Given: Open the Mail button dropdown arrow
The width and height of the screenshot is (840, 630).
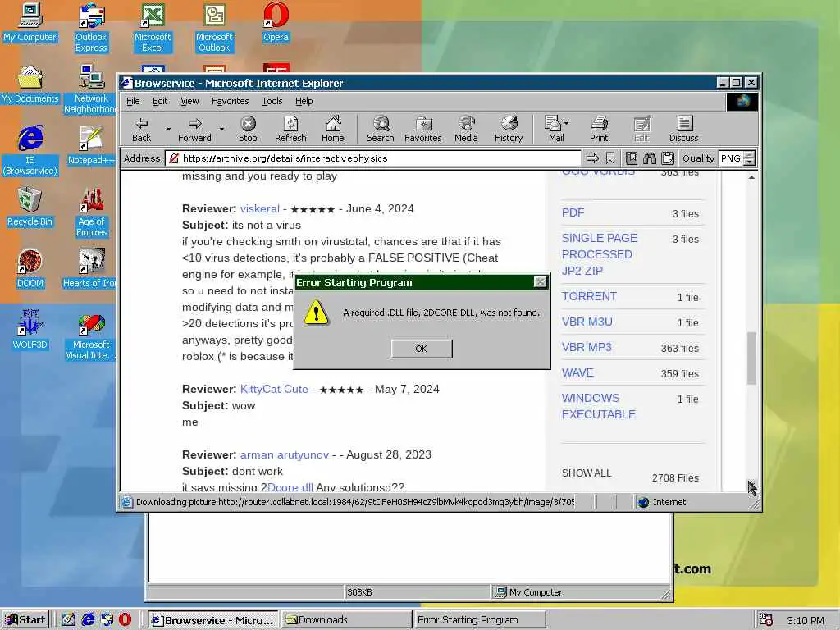Looking at the screenshot, I should 567,123.
